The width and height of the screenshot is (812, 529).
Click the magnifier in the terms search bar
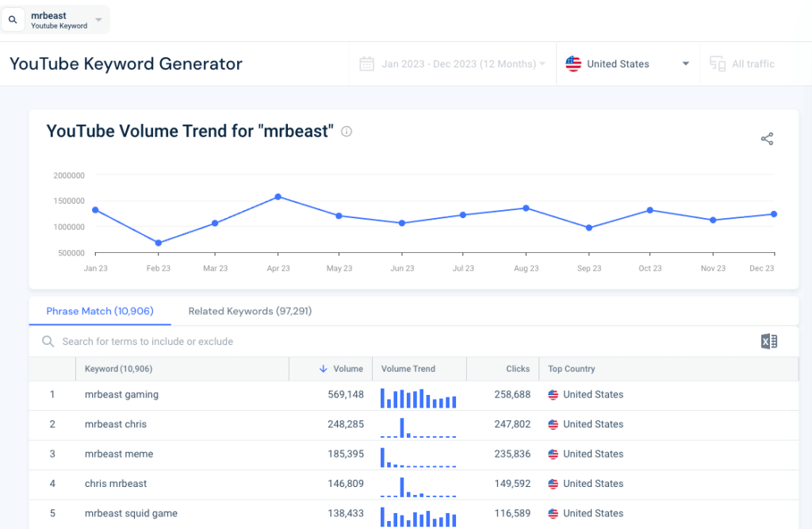[48, 341]
